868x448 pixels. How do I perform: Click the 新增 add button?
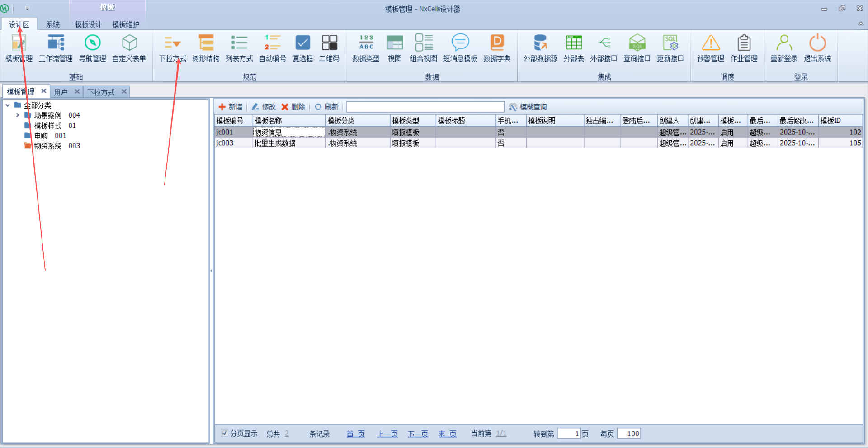[231, 107]
